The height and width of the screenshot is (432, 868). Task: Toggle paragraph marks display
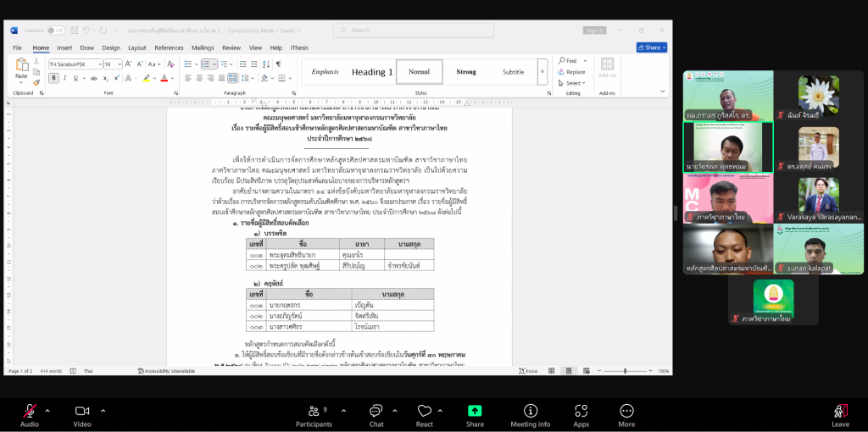[x=278, y=64]
